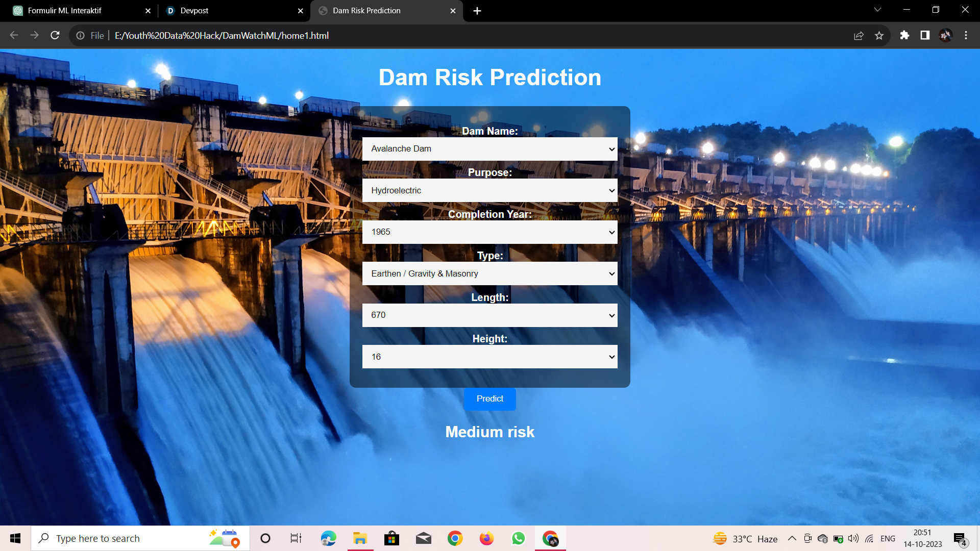Launch Firefox from the taskbar
Viewport: 980px width, 551px height.
pyautogui.click(x=486, y=538)
